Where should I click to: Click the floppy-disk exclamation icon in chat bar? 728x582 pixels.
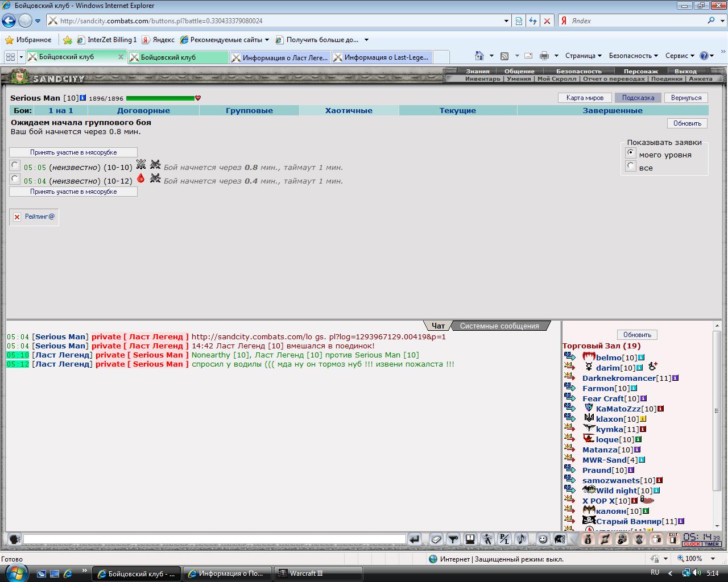tap(470, 539)
